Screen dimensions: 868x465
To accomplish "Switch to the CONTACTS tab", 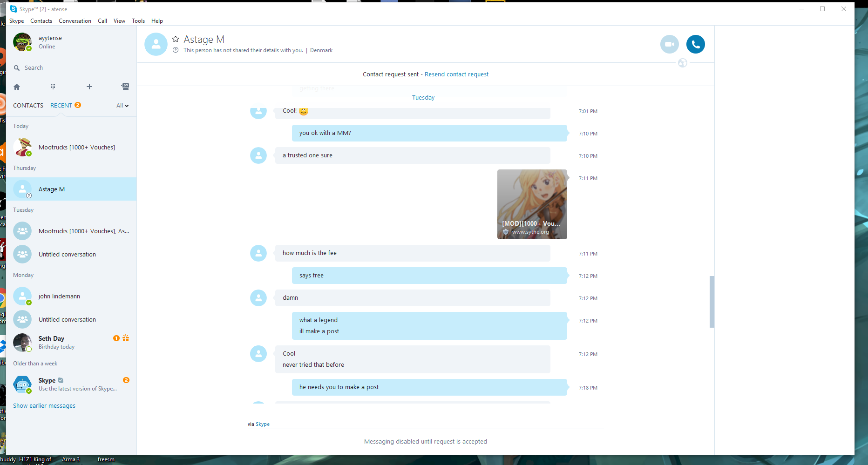I will 28,106.
